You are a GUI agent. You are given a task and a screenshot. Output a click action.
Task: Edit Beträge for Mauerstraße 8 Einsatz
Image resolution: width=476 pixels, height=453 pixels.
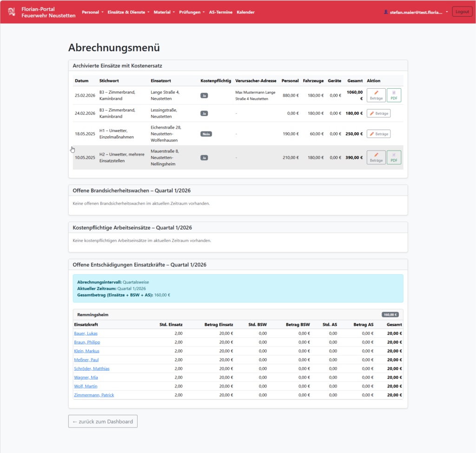(376, 158)
